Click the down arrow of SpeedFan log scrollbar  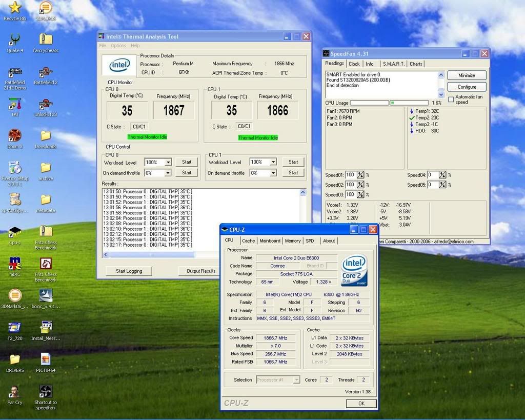point(441,95)
